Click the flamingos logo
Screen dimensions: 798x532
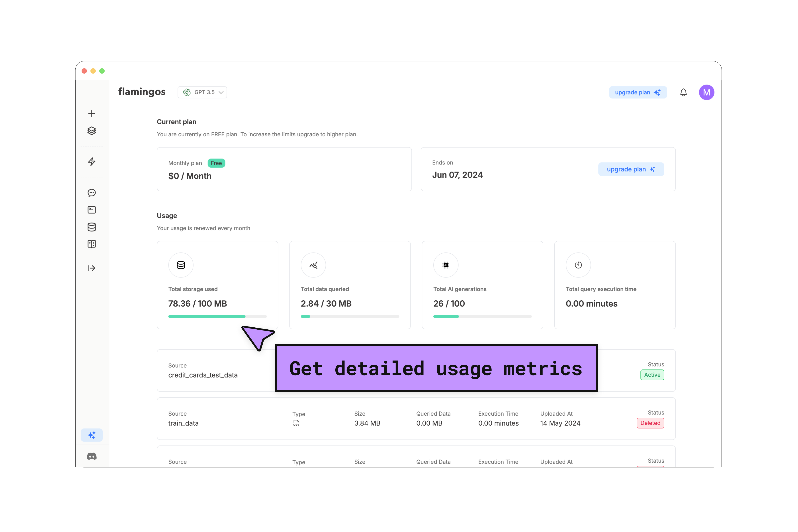click(x=142, y=92)
